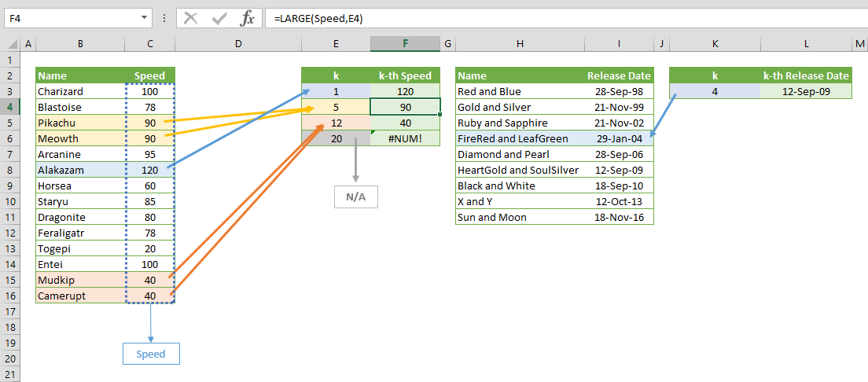Click k value 1 cell
The height and width of the screenshot is (382, 868).
pos(336,91)
